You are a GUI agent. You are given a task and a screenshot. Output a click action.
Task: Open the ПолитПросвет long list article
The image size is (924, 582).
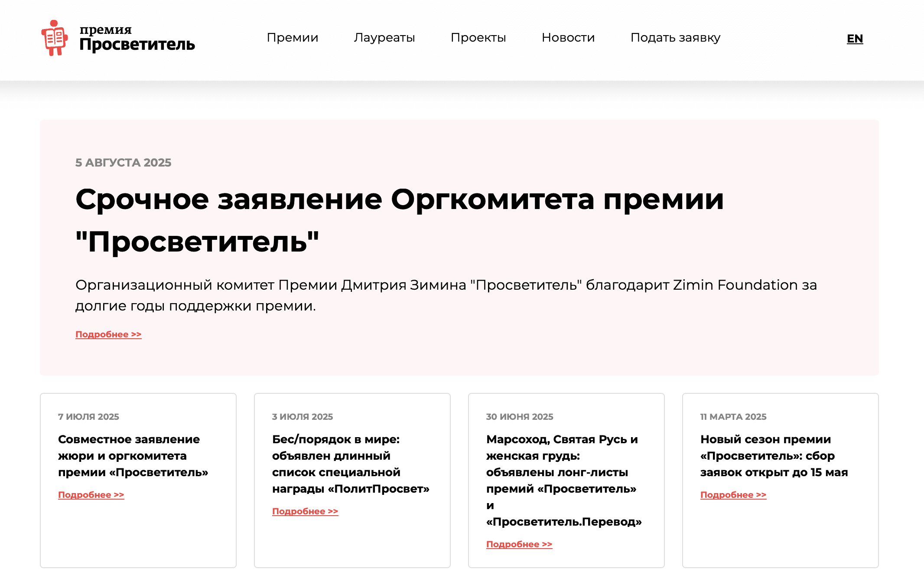351,464
